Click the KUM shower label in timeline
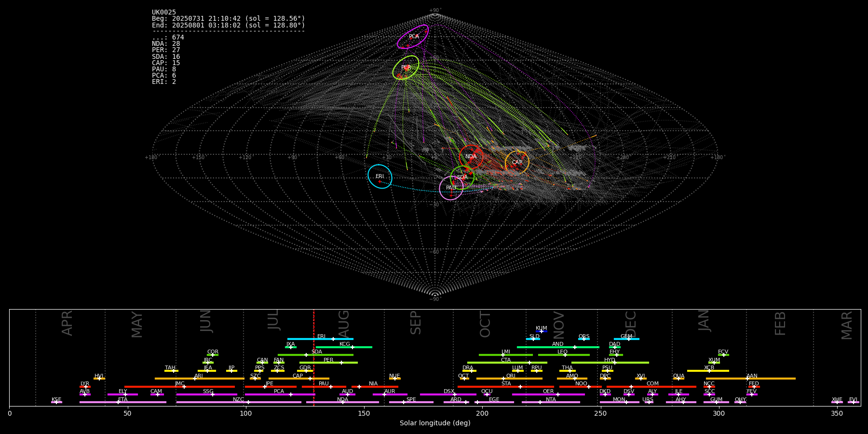 (x=542, y=328)
